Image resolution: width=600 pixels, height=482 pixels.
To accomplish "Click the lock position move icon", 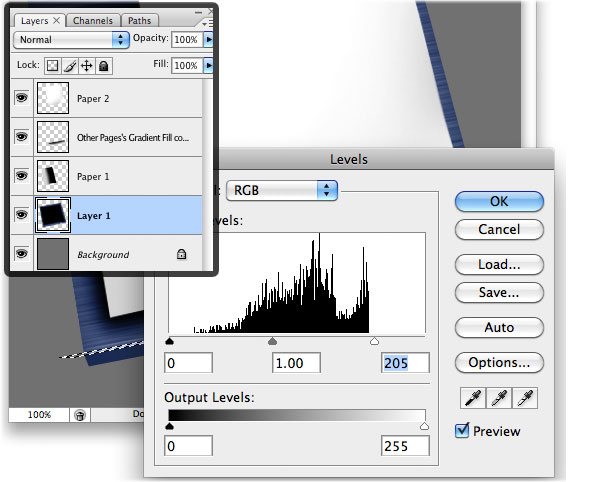I will click(86, 66).
